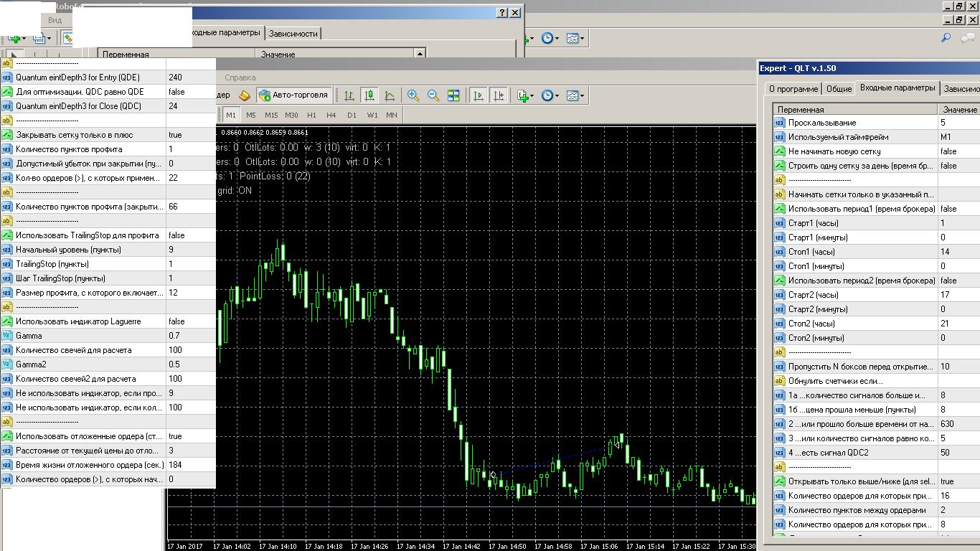Zoom in on the chart

tap(413, 95)
